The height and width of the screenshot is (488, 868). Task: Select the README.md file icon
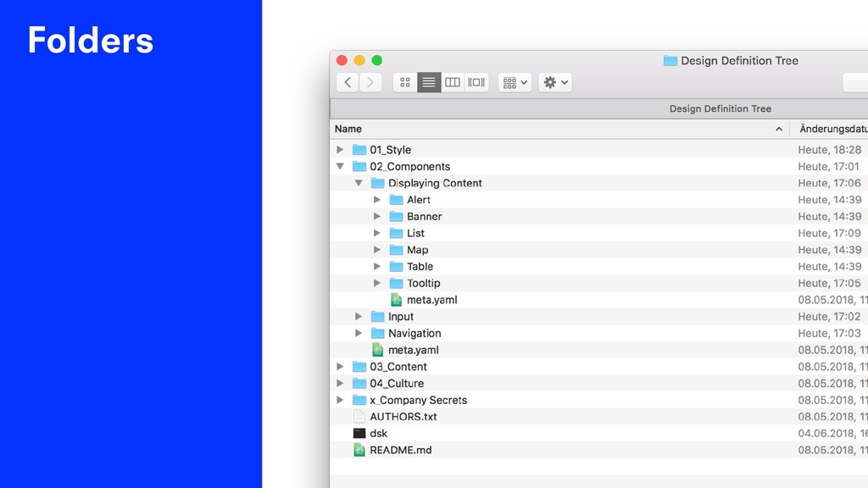(x=359, y=450)
